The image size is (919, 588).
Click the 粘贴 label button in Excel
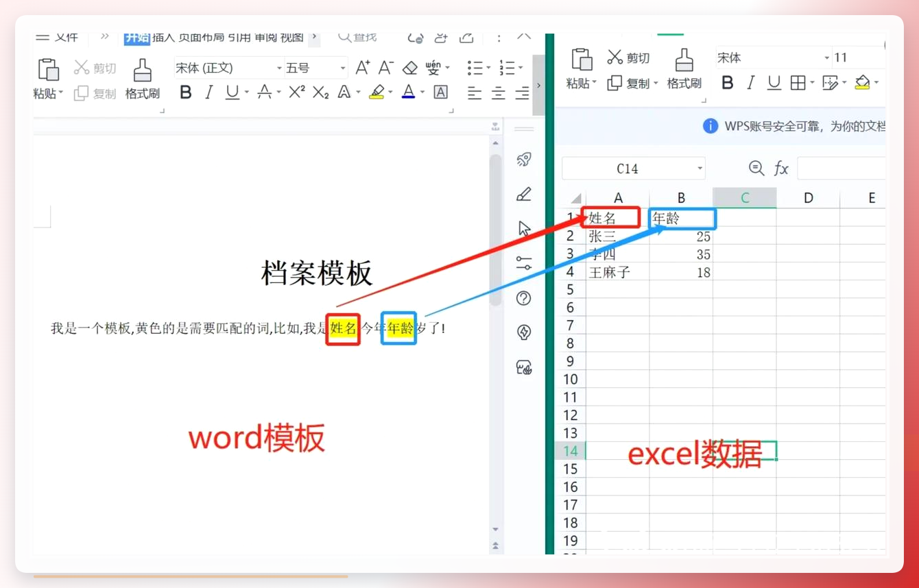coord(582,83)
